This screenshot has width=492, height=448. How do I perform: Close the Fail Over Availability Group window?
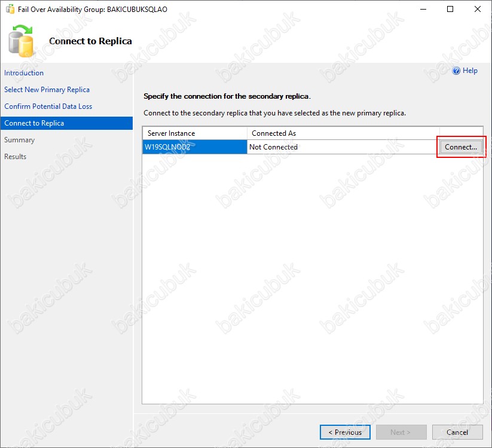coord(477,9)
